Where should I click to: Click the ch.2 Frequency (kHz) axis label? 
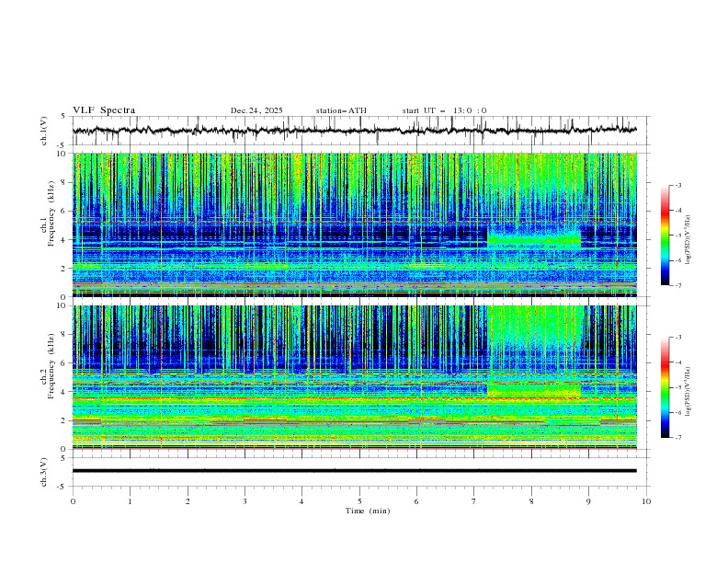48,365
